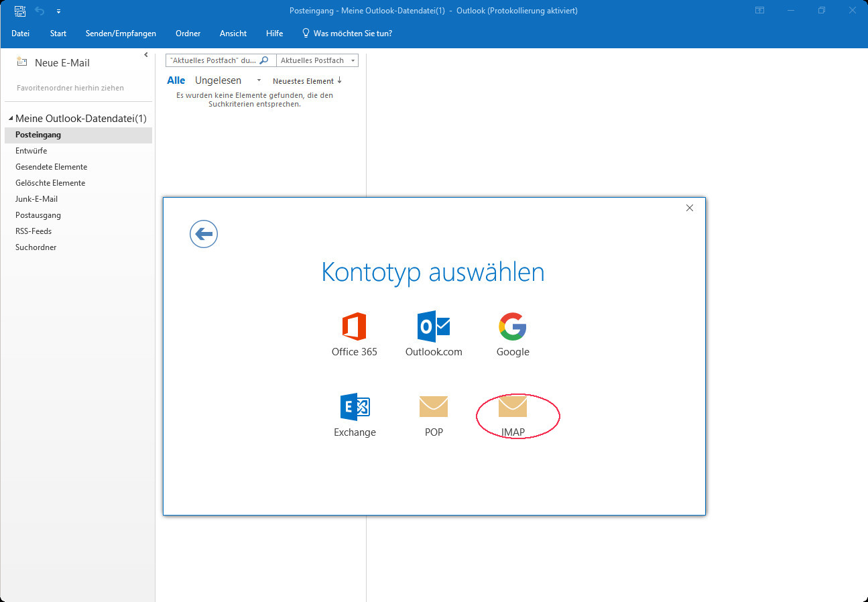The height and width of the screenshot is (602, 868).
Task: Open the Hilfe tab
Action: (274, 34)
